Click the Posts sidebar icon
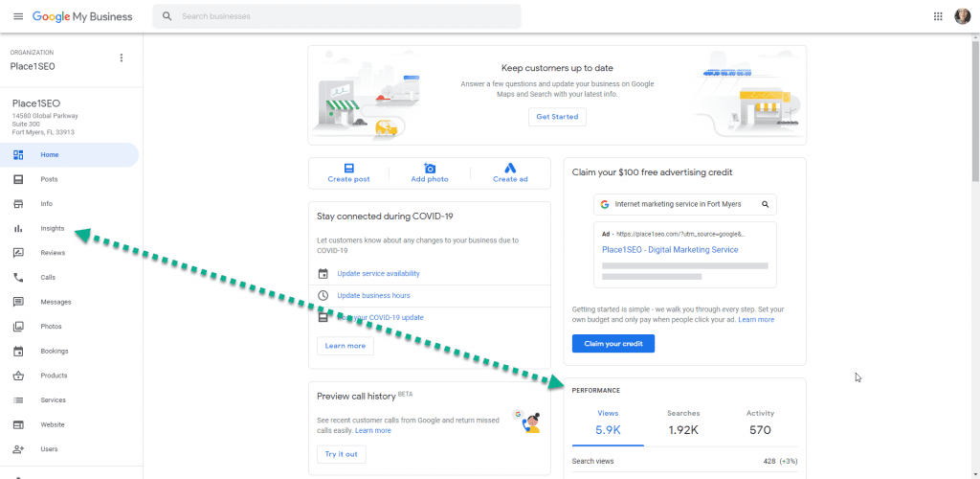 18,179
